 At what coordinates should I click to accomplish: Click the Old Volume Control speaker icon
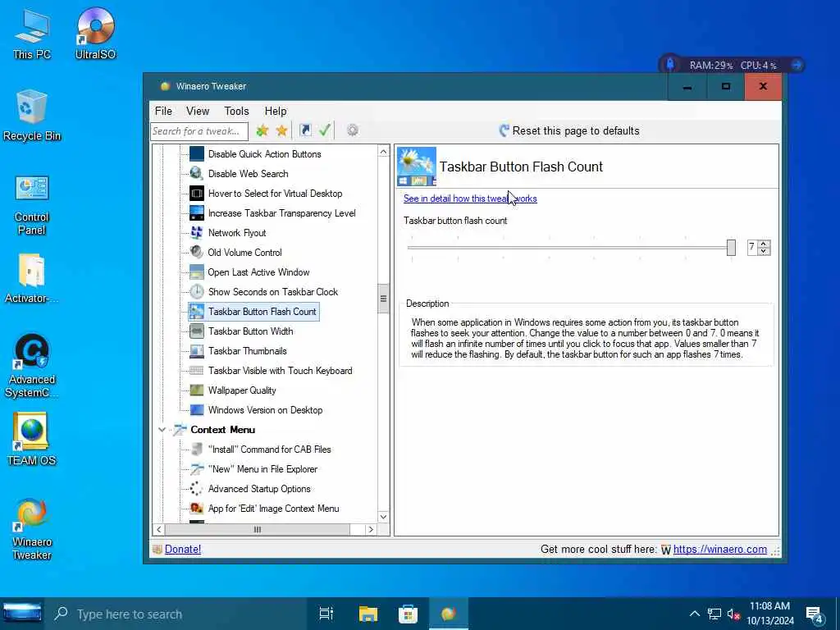197,253
